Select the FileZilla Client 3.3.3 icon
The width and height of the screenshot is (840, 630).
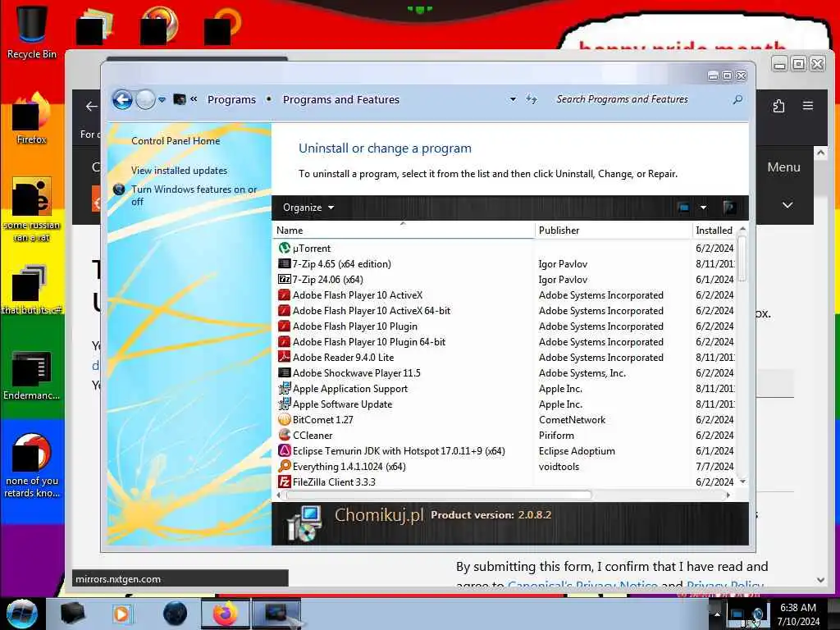pos(285,482)
